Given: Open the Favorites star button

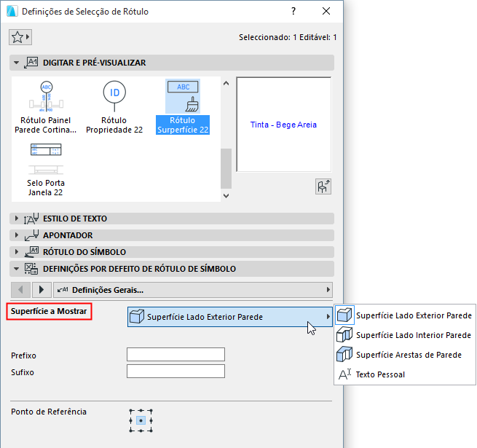Looking at the screenshot, I should pos(20,37).
